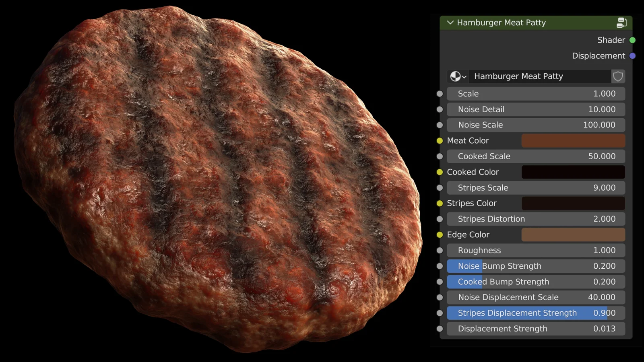Click the Cooked Scale value field
The height and width of the screenshot is (362, 644).
(x=536, y=156)
